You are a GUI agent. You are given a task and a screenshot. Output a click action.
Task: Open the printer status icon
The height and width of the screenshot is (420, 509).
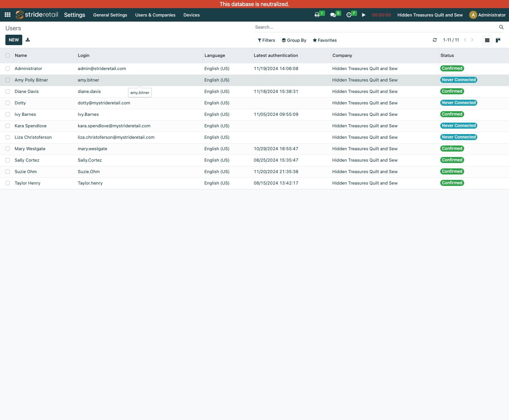click(x=317, y=15)
